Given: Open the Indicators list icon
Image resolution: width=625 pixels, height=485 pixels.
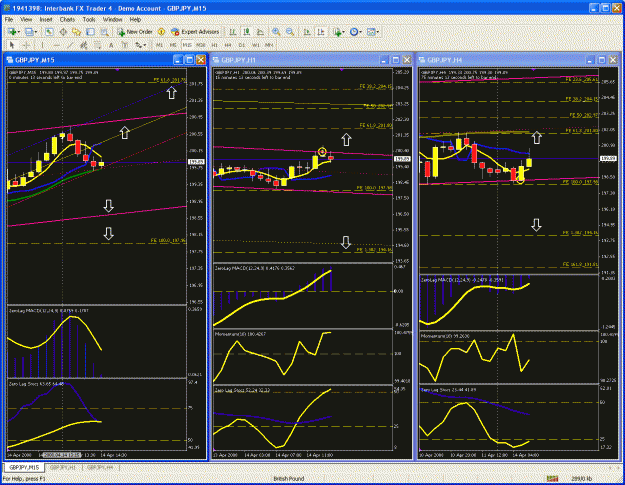Looking at the screenshot, I should tap(337, 32).
